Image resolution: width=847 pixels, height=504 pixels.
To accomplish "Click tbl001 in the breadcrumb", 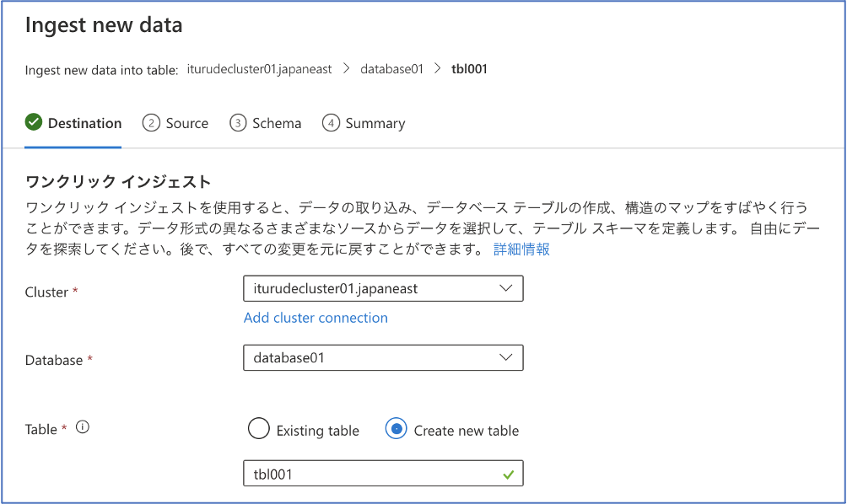I will (469, 69).
